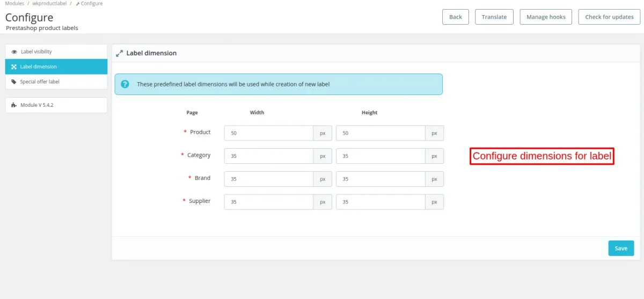Click the question mark info icon
The height and width of the screenshot is (299, 644).
[x=125, y=84]
